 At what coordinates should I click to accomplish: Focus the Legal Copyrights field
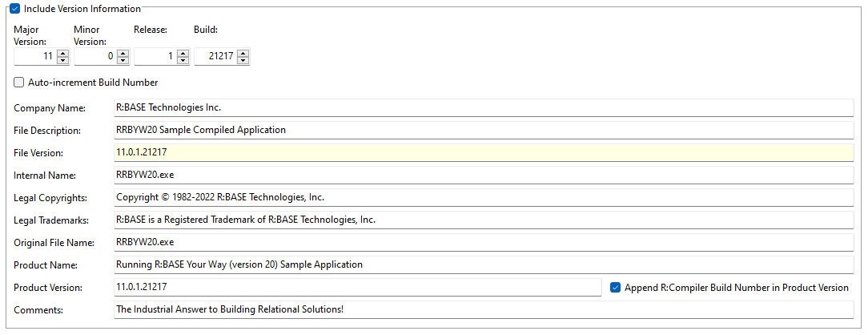(x=484, y=197)
